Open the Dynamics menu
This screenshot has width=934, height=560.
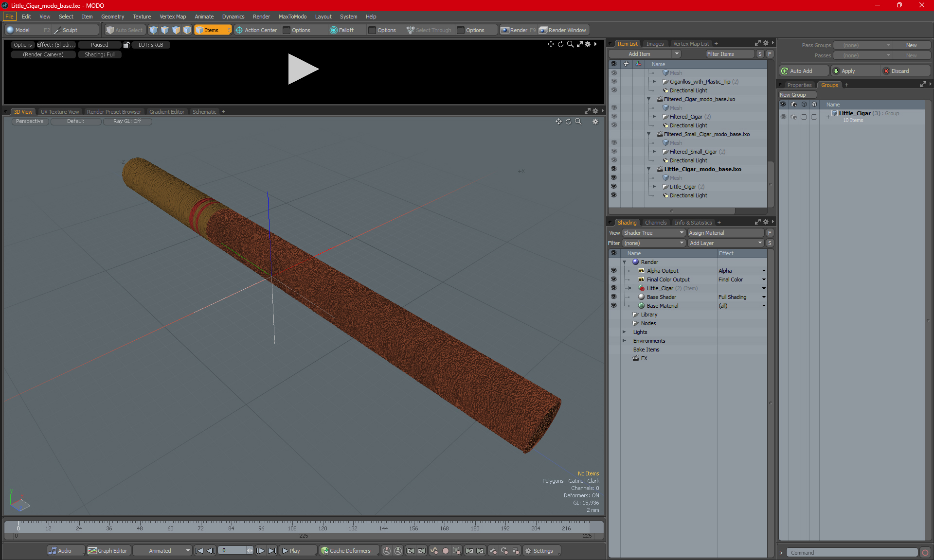coord(233,17)
